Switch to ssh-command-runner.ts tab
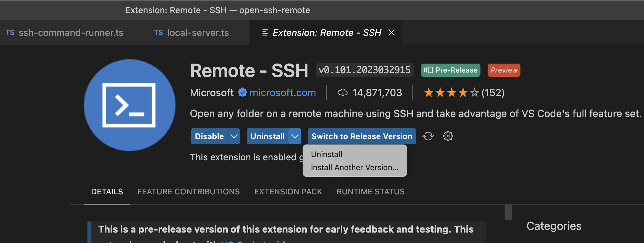 [71, 33]
